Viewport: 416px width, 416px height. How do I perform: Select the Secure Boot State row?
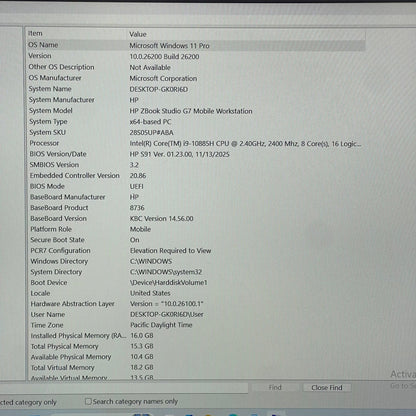tap(196, 240)
